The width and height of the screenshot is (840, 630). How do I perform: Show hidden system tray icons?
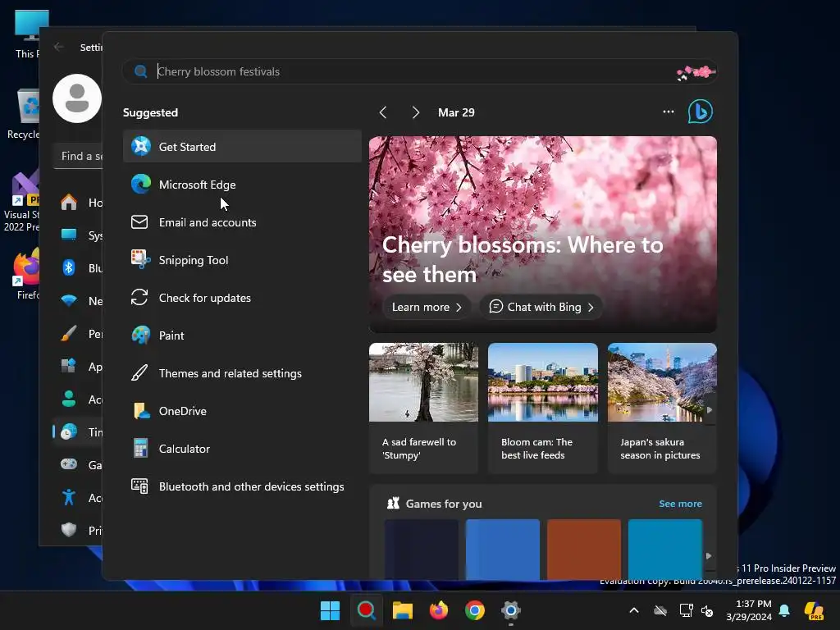[634, 610]
